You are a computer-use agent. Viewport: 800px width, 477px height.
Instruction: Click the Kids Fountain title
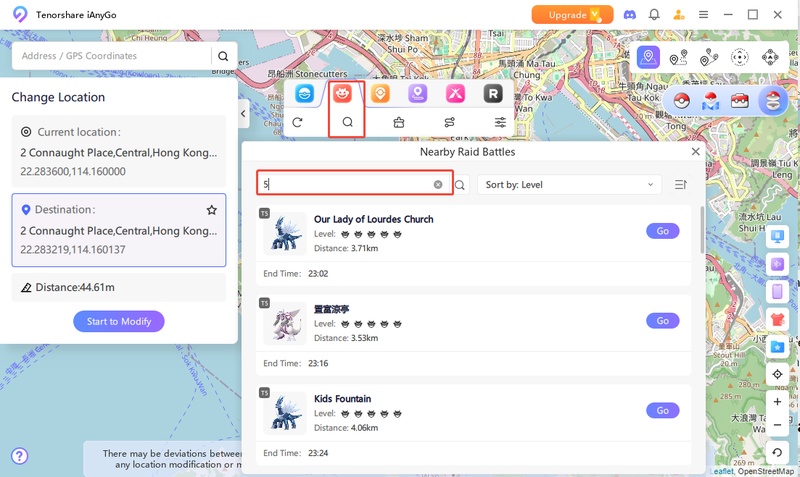pos(342,399)
